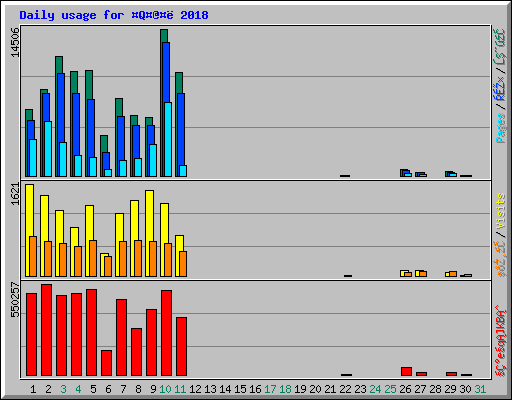Click the day label 23
This screenshot has height=400, width=512.
coord(360,389)
